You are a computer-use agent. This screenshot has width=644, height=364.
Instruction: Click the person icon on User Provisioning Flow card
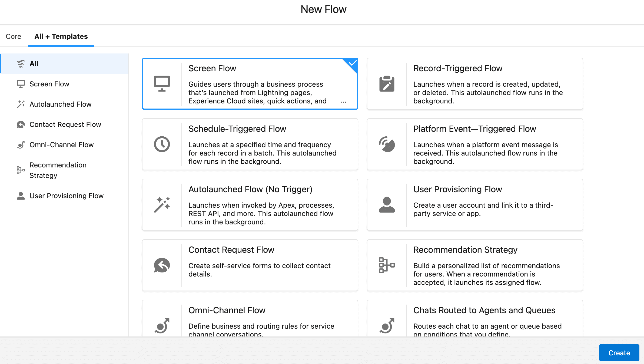click(x=387, y=205)
